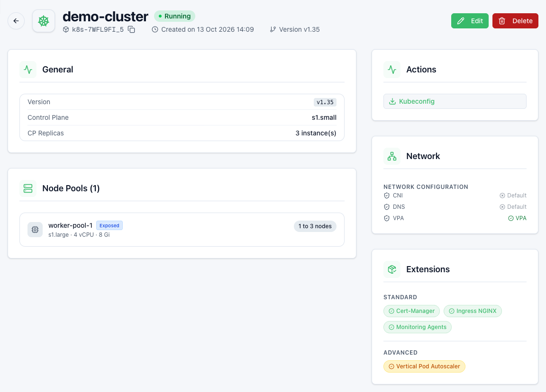The image size is (546, 392).
Task: Click the Control Plane label
Action: (48, 117)
